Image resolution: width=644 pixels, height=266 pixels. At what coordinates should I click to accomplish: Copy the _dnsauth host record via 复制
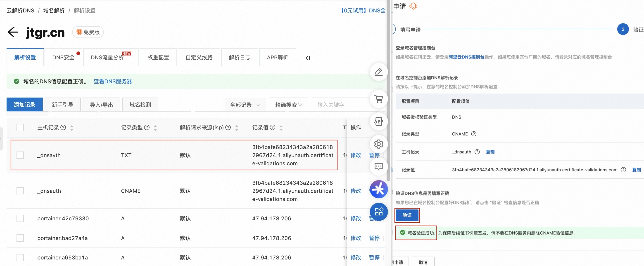(x=490, y=152)
